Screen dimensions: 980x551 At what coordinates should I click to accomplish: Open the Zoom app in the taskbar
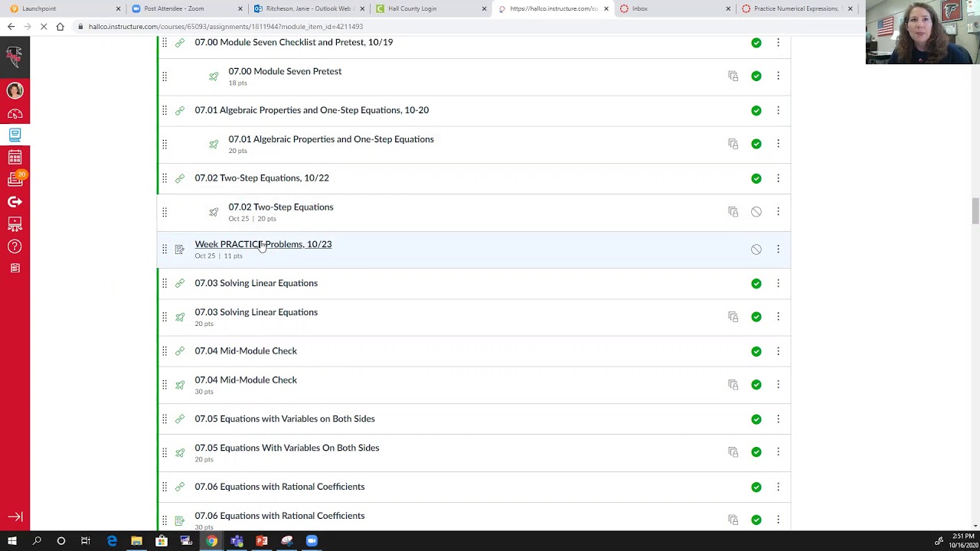pyautogui.click(x=312, y=541)
